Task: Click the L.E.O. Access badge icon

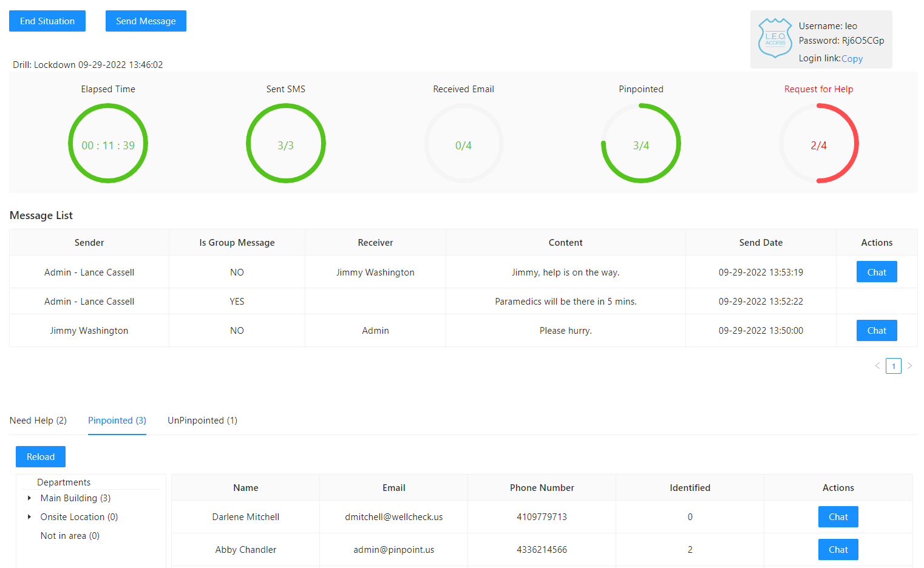Action: click(775, 38)
